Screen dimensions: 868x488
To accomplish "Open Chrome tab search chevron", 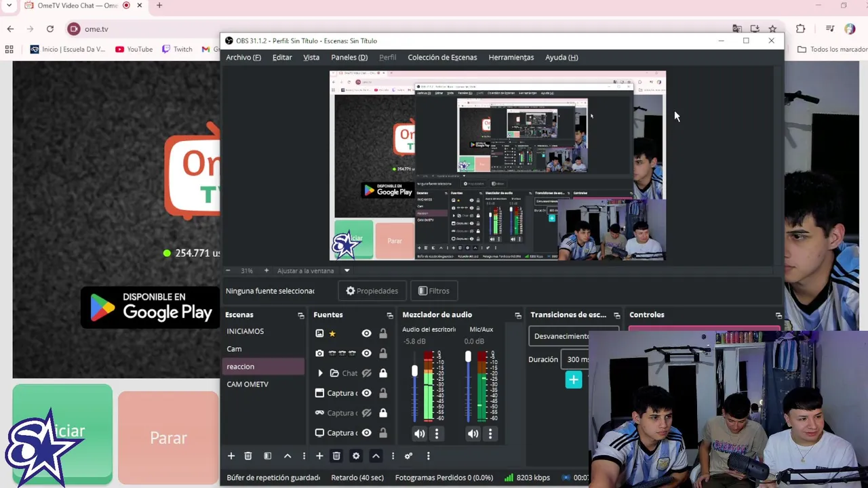I will [9, 5].
